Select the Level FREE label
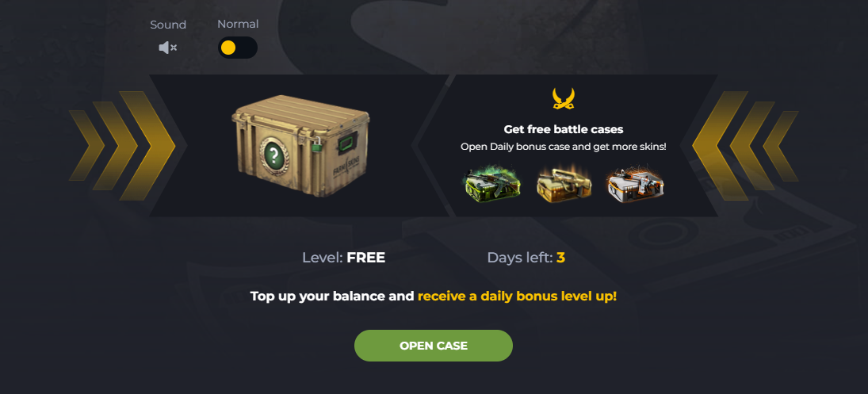Screen dimensions: 868x394 pos(344,258)
